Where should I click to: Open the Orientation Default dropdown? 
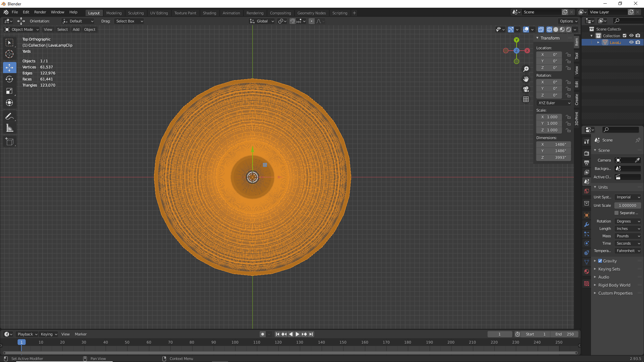[78, 21]
